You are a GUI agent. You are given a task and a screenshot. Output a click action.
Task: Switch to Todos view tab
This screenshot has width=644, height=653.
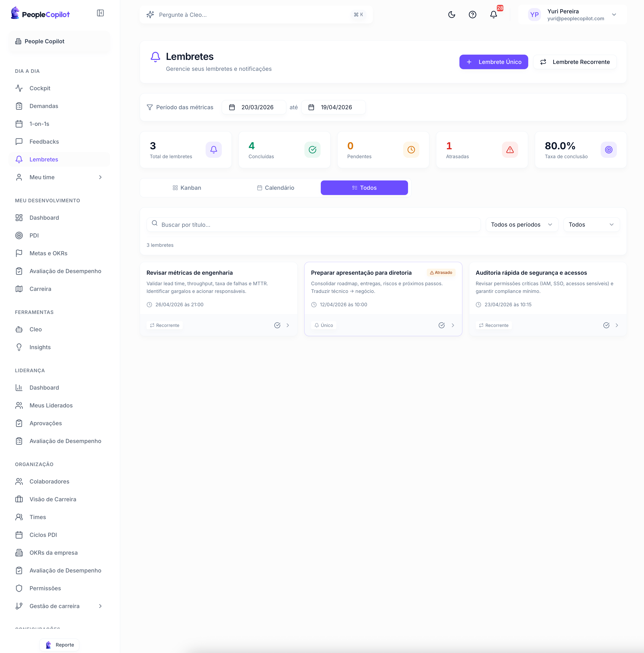click(x=364, y=188)
